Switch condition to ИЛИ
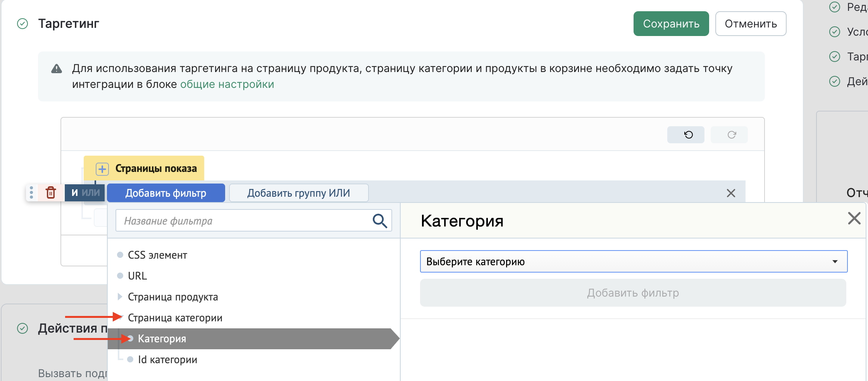Screen dimensions: 868x381 [x=91, y=192]
